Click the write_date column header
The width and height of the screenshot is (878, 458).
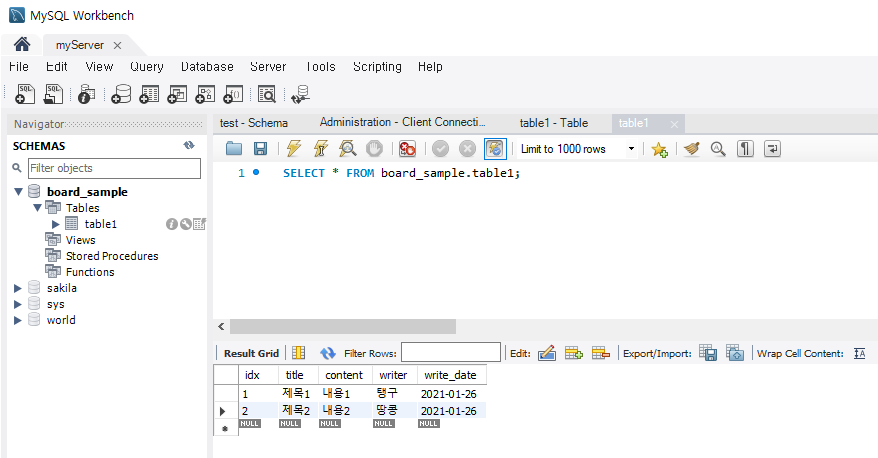point(450,375)
